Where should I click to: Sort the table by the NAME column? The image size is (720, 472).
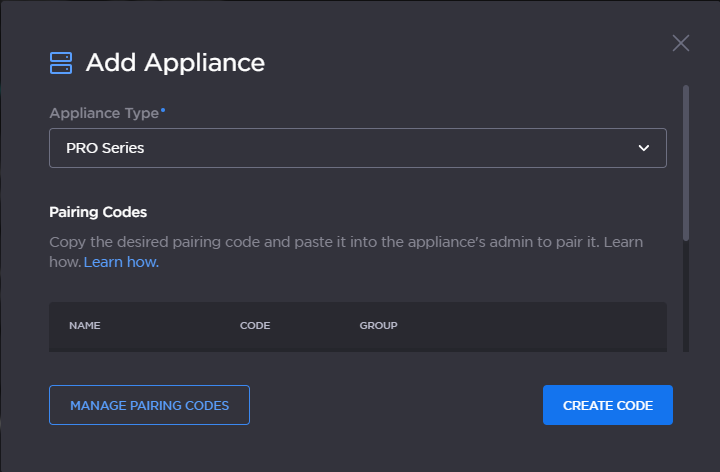coord(85,325)
